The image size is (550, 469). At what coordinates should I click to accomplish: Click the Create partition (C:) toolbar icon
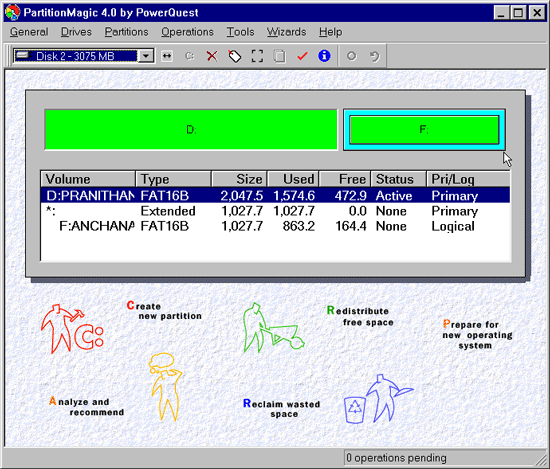pyautogui.click(x=189, y=56)
